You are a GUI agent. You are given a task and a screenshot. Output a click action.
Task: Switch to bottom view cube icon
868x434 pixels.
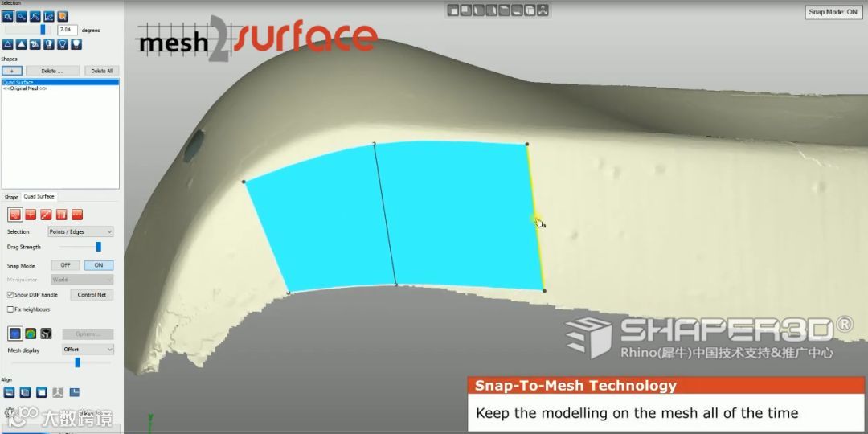(x=517, y=10)
